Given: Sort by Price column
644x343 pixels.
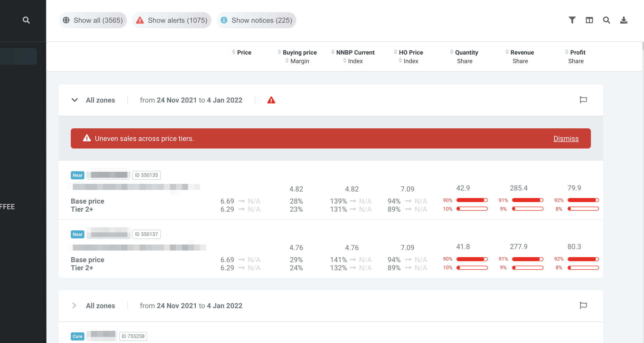Looking at the screenshot, I should coord(242,52).
